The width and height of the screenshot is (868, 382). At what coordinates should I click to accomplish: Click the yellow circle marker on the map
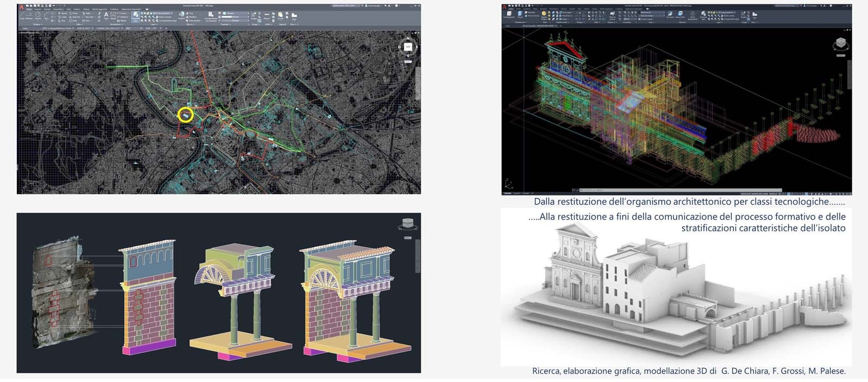[x=186, y=114]
